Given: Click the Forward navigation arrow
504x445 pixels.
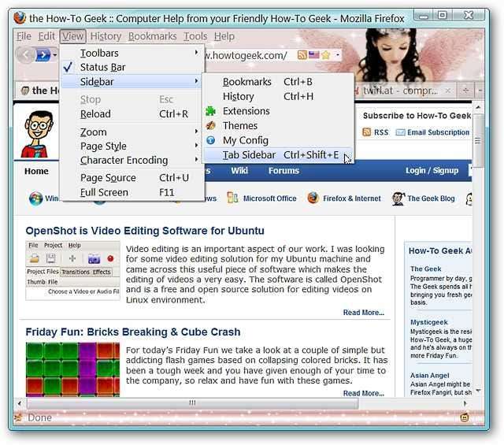Looking at the screenshot, I should point(43,55).
